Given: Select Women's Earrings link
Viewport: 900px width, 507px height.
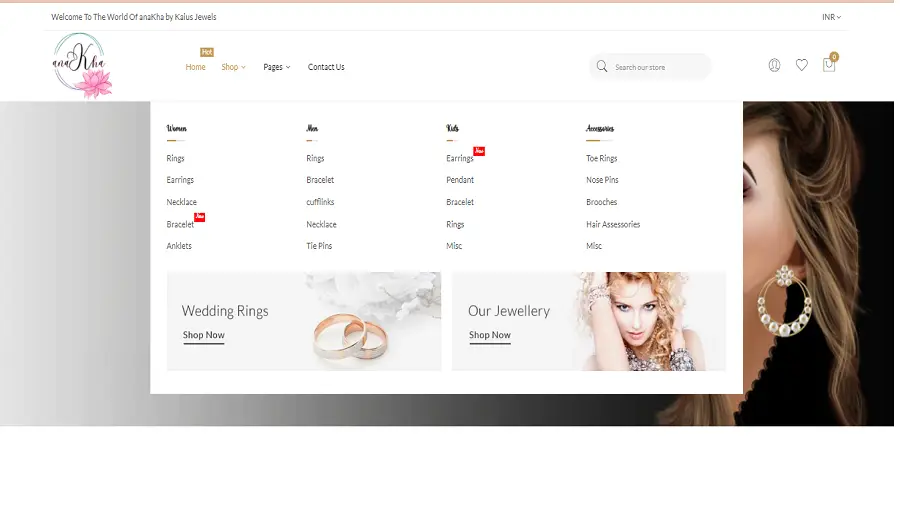Looking at the screenshot, I should (180, 180).
